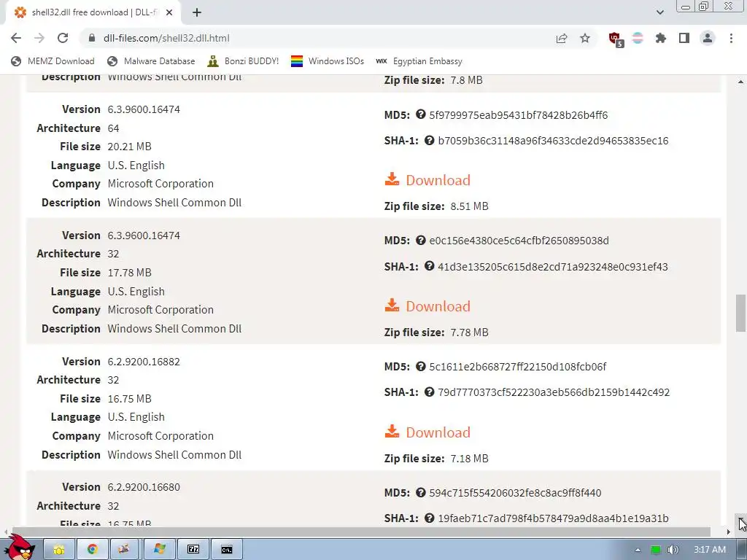This screenshot has width=747, height=560.
Task: Click SHA-1 help icon for 19faeb71c7ad hash
Action: tap(429, 518)
